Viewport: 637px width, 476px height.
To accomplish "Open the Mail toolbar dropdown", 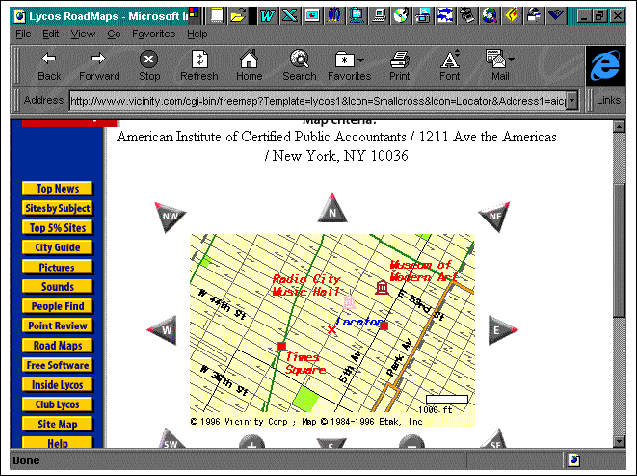I will 500,66.
